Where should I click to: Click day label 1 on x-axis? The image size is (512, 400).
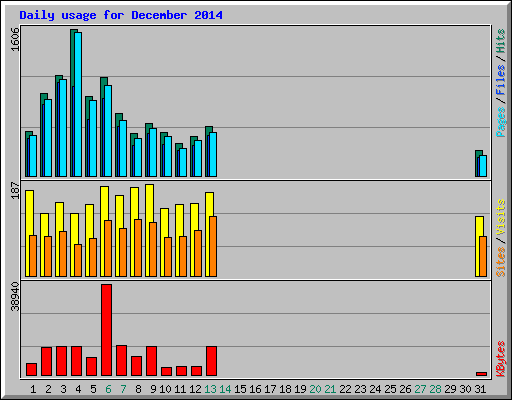(x=33, y=389)
